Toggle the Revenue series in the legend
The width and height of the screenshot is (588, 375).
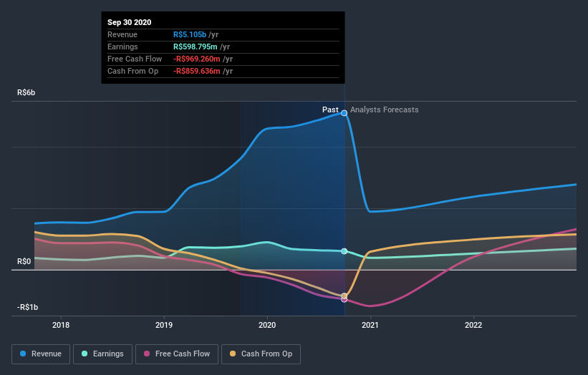coord(41,354)
